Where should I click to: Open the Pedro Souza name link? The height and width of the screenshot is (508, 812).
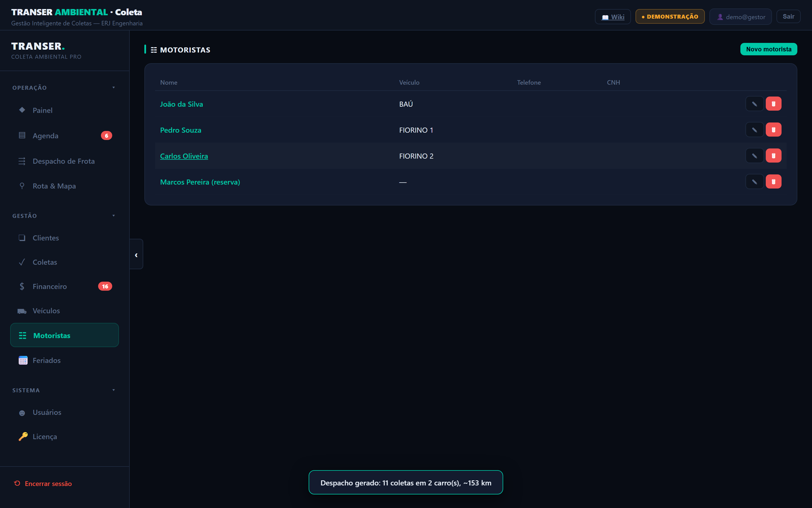click(180, 130)
